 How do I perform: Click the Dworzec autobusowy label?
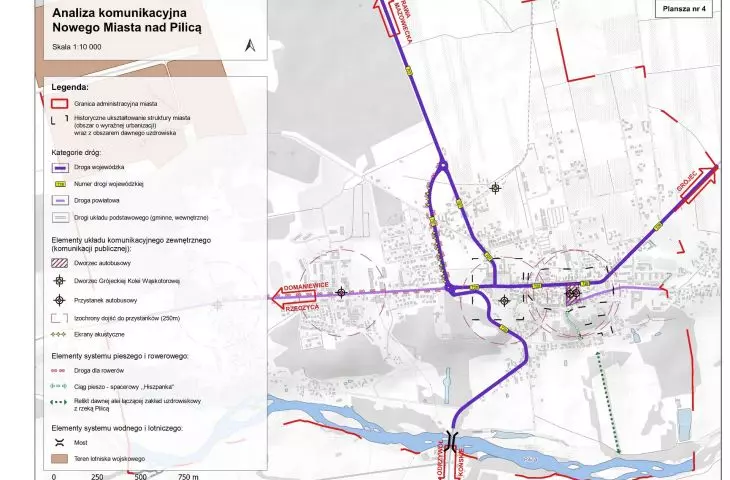(102, 263)
